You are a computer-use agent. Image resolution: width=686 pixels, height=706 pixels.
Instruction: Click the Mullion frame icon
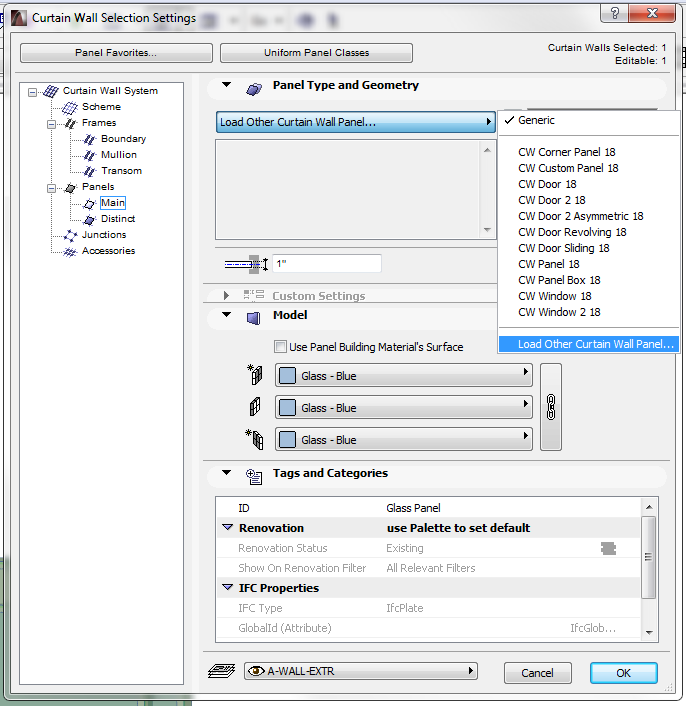[x=90, y=155]
